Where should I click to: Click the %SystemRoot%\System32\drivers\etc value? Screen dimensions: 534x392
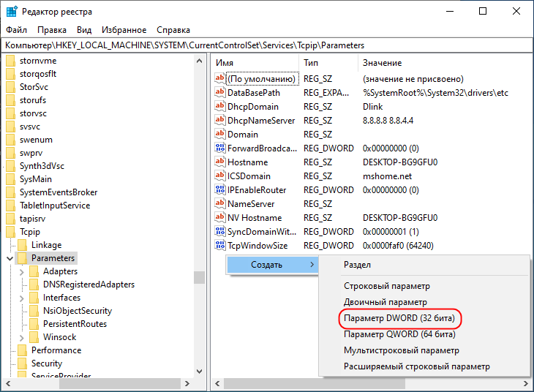[x=435, y=92]
